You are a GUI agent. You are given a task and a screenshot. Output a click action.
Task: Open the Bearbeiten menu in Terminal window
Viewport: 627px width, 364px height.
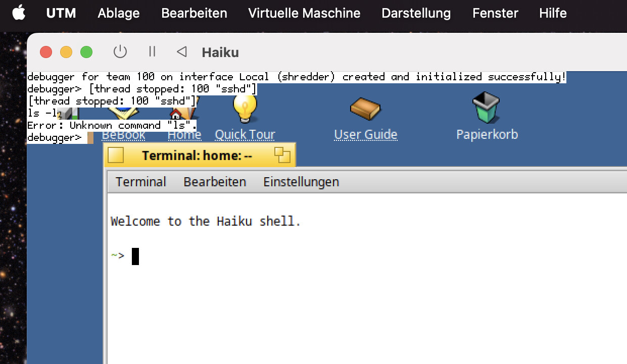click(x=215, y=182)
